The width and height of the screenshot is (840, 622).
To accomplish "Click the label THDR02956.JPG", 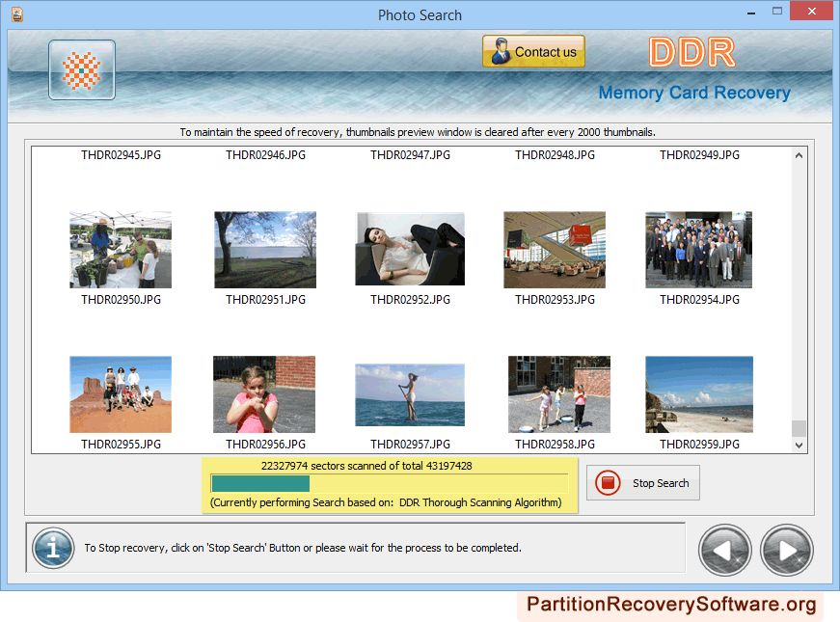I will click(x=266, y=445).
